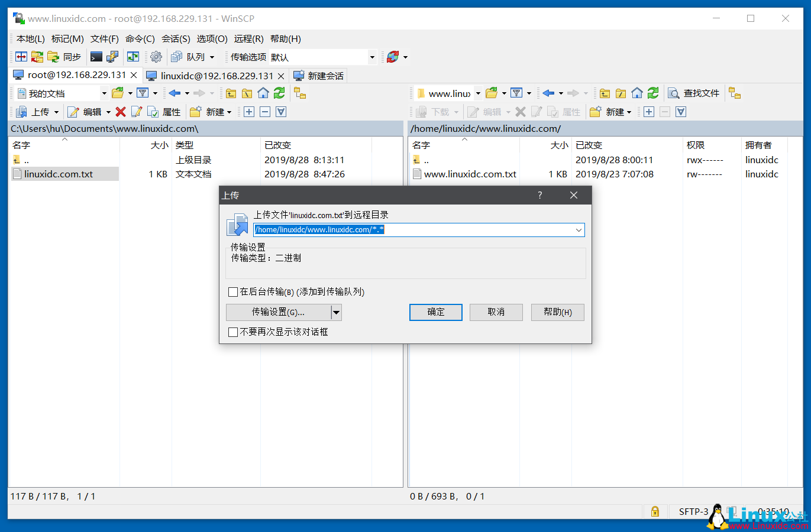This screenshot has height=532, width=811.
Task: Click remote invert selection icon
Action: 681,112
